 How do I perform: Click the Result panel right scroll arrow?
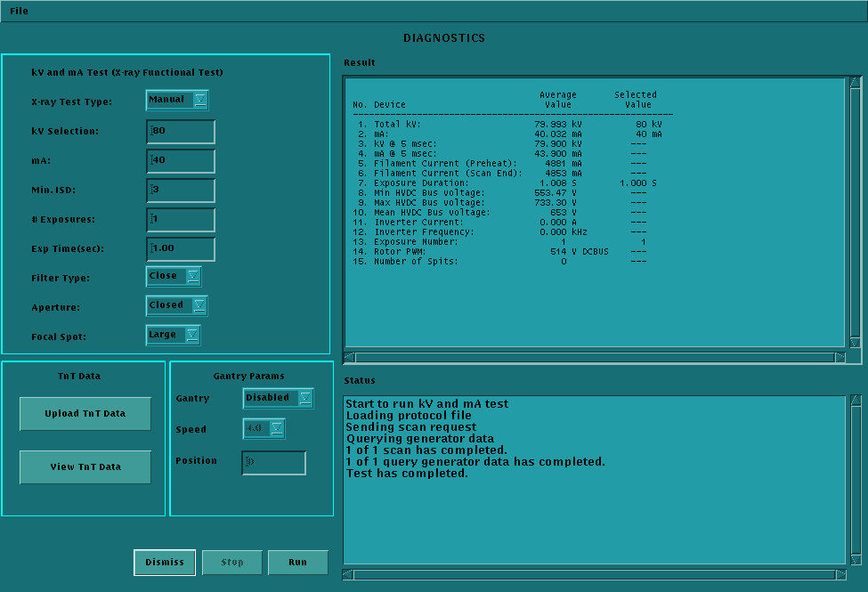click(x=840, y=357)
